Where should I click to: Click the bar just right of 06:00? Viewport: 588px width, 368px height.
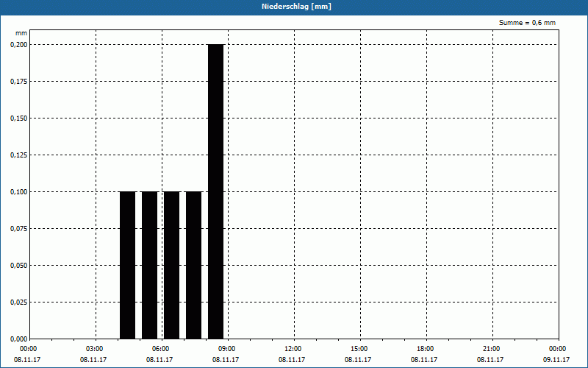point(172,265)
